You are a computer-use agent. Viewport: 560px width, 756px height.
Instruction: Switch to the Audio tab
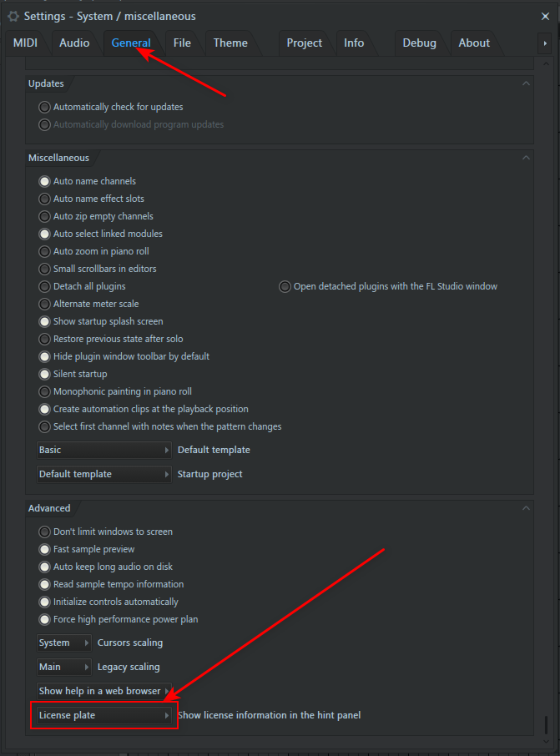(74, 43)
